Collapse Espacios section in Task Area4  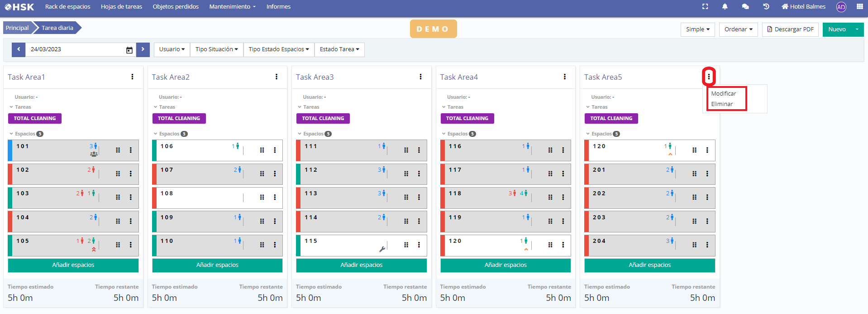point(444,134)
